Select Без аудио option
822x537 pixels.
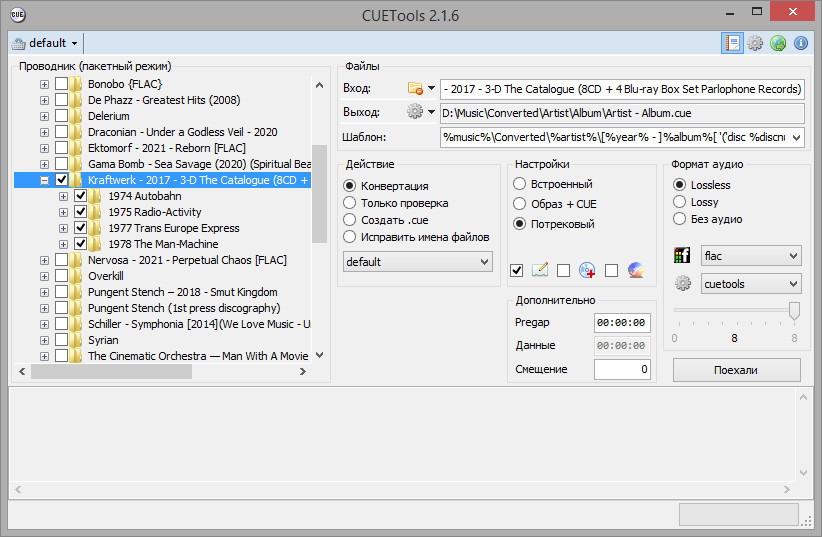679,219
